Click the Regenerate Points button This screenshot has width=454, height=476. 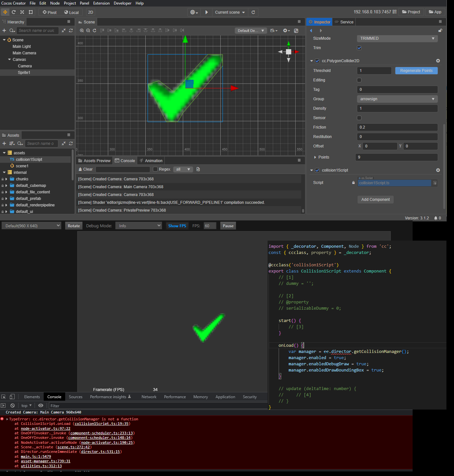[x=416, y=71]
